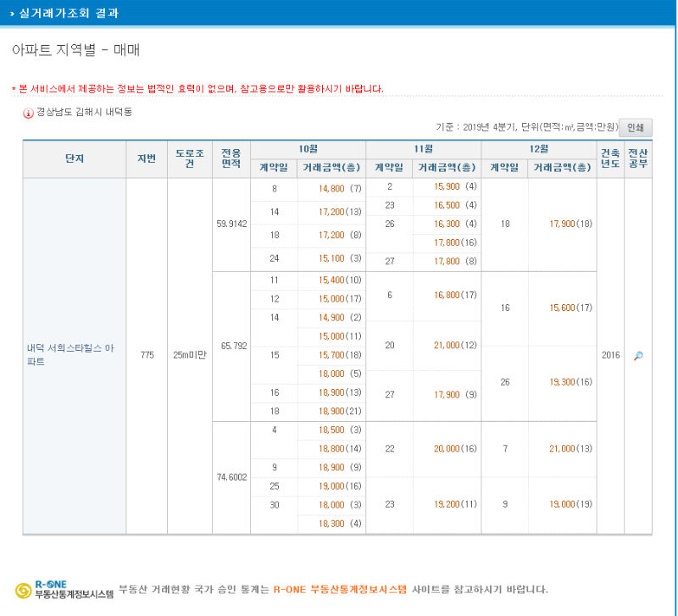678x616 pixels.
Task: Click the 기준 : 2019년 4분기 unit note
Action: (x=526, y=127)
